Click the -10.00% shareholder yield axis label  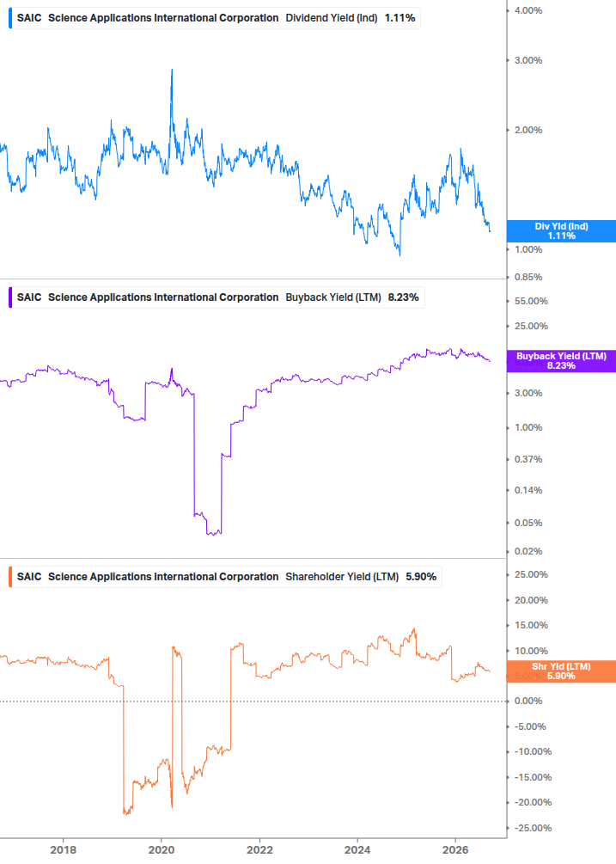(x=533, y=751)
